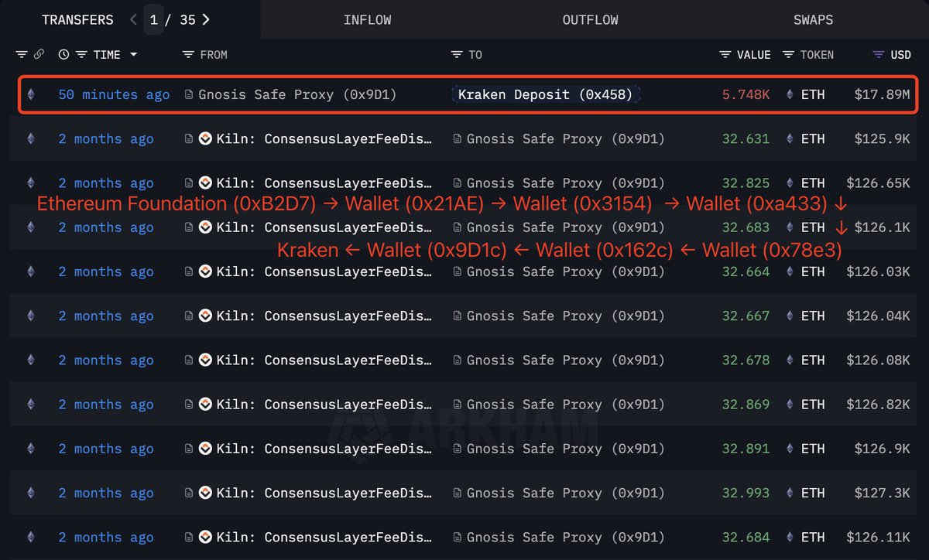Click the filter icon next to VALUE header

tap(725, 54)
